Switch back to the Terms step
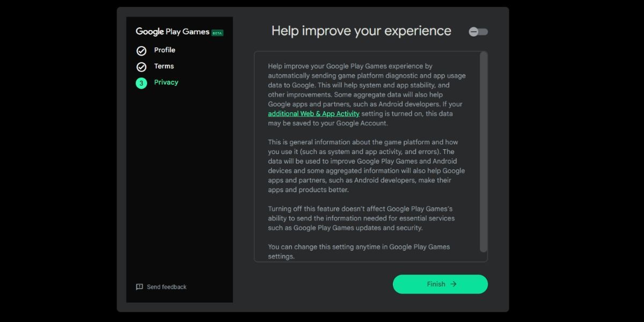The width and height of the screenshot is (644, 322). (x=164, y=66)
